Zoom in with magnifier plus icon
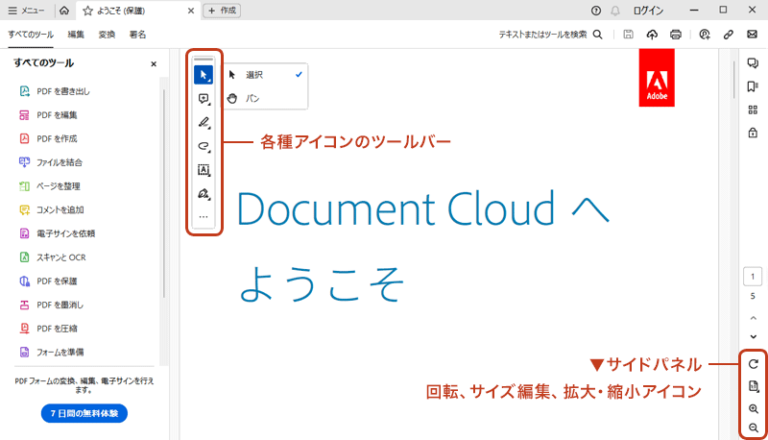 tap(753, 409)
